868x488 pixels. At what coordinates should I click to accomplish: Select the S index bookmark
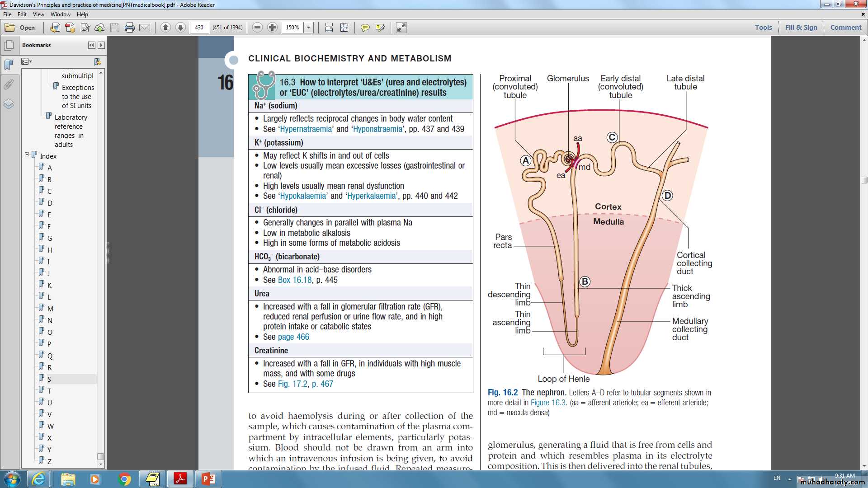pos(49,379)
